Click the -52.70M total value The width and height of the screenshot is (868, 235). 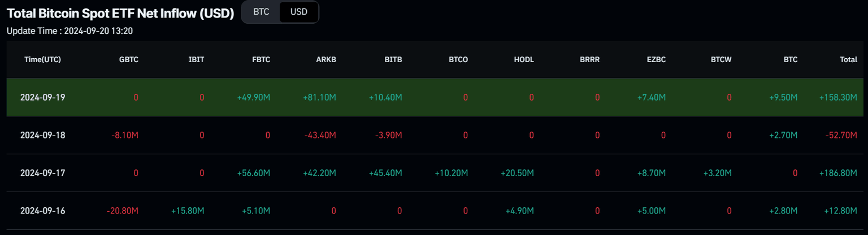tap(840, 135)
